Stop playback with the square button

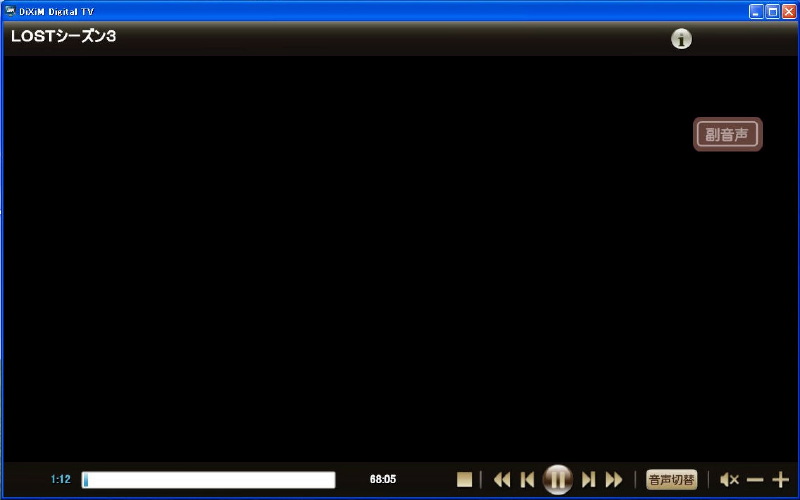tap(464, 480)
